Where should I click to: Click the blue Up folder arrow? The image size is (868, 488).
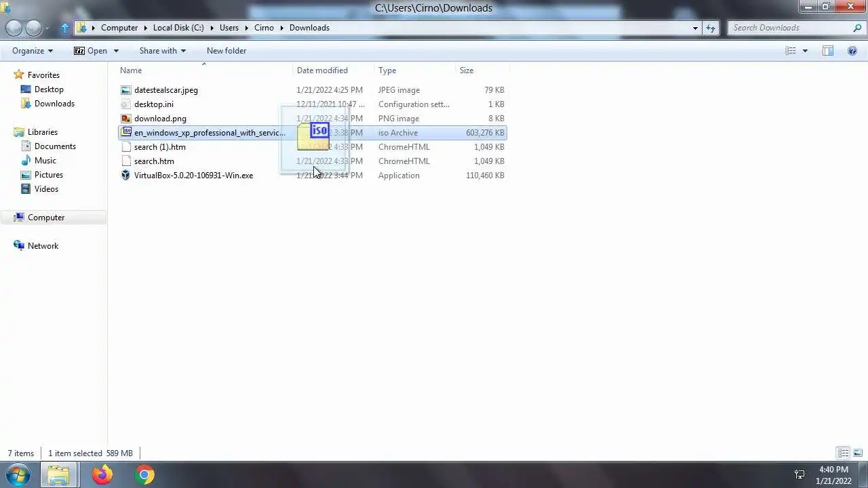pyautogui.click(x=65, y=28)
